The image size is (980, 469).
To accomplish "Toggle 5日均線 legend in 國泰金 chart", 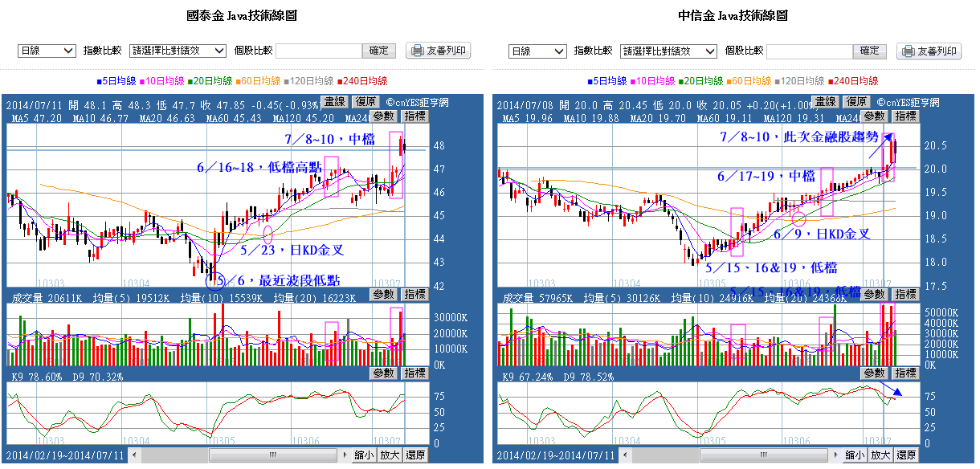I will 116,81.
